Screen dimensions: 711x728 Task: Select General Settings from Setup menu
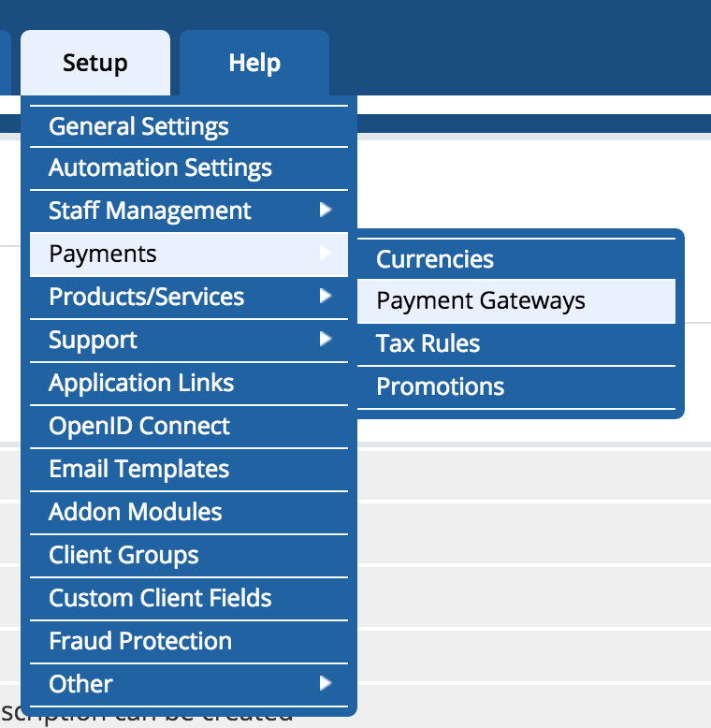[x=138, y=125]
